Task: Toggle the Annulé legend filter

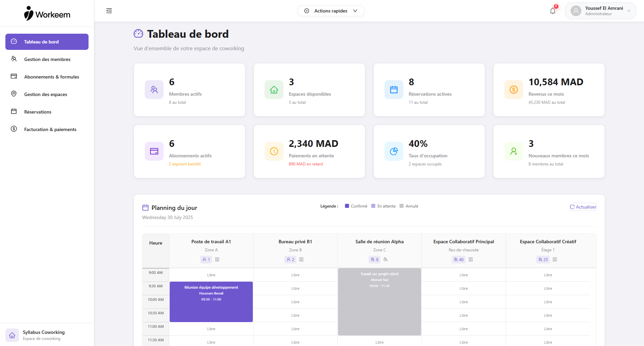Action: pyautogui.click(x=409, y=206)
